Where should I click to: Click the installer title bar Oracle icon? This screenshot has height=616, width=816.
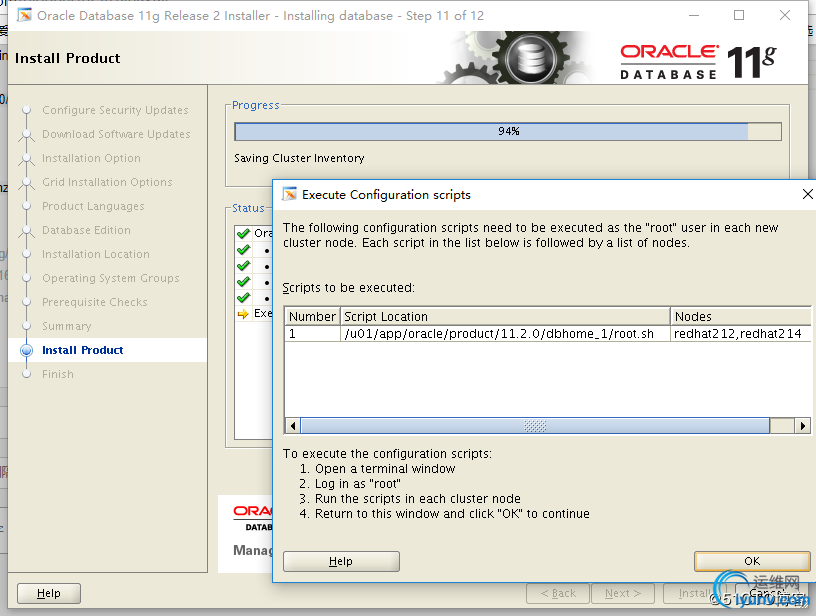[24, 16]
